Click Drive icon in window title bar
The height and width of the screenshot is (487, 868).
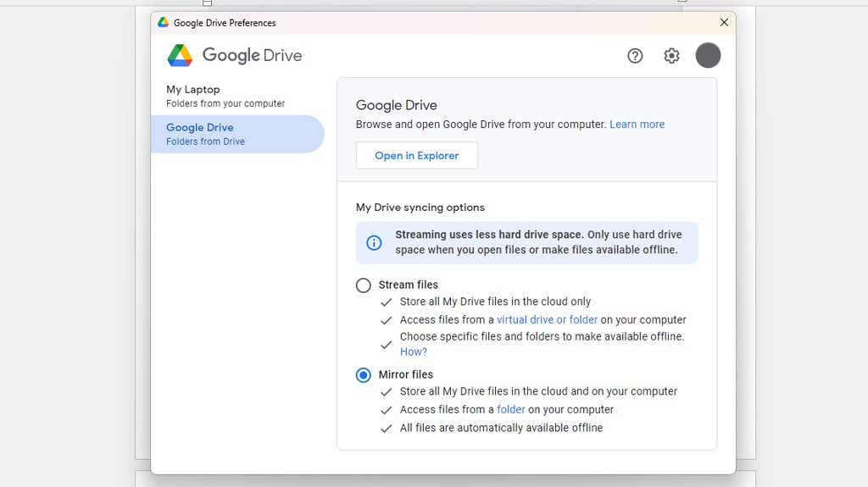pyautogui.click(x=163, y=22)
